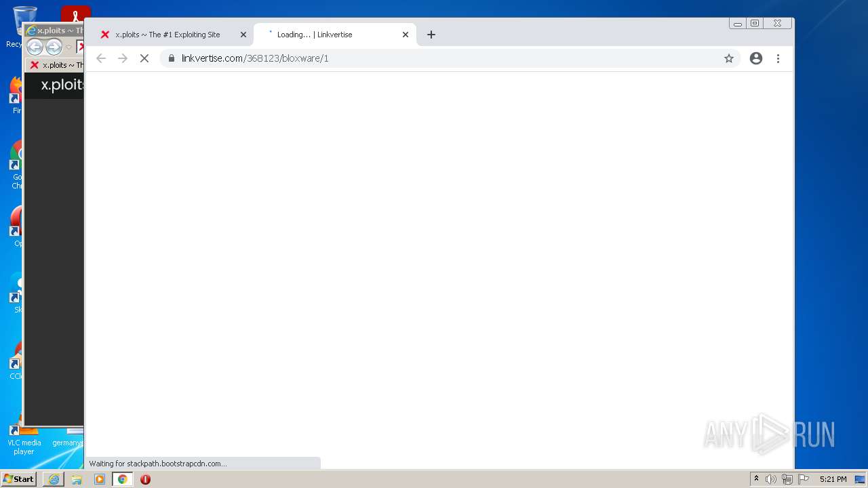Open Windows Media Player from taskbar
This screenshot has height=488, width=868.
[100, 479]
